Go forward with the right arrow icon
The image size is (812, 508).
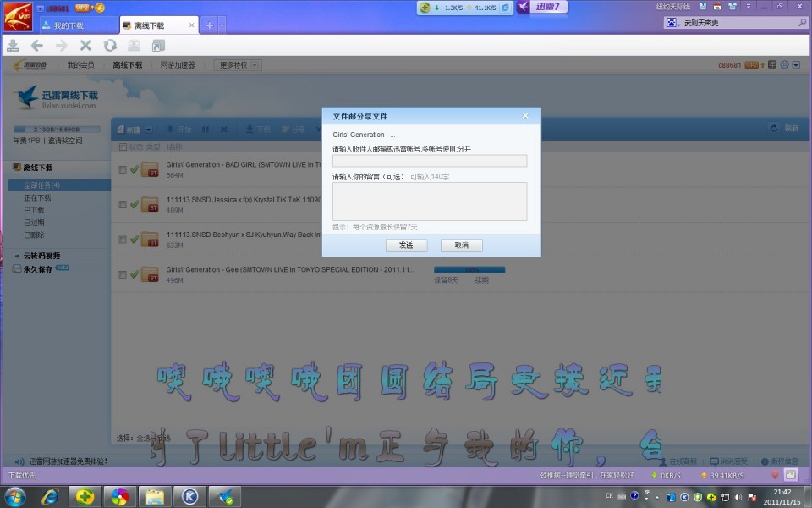coord(61,46)
